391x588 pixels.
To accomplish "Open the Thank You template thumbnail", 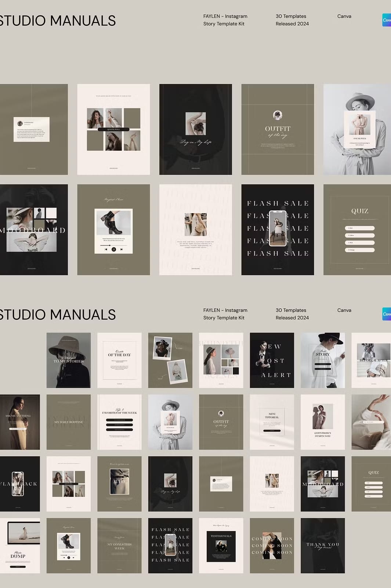I will tap(322, 545).
